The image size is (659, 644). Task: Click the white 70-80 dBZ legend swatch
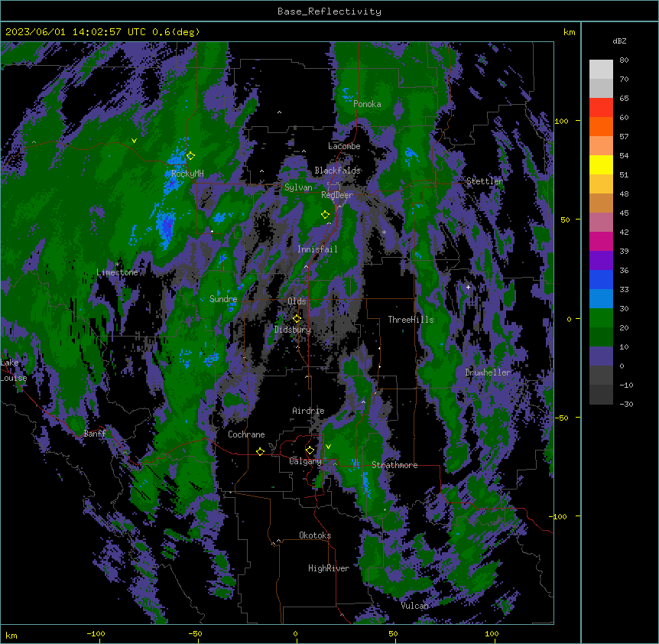(601, 70)
